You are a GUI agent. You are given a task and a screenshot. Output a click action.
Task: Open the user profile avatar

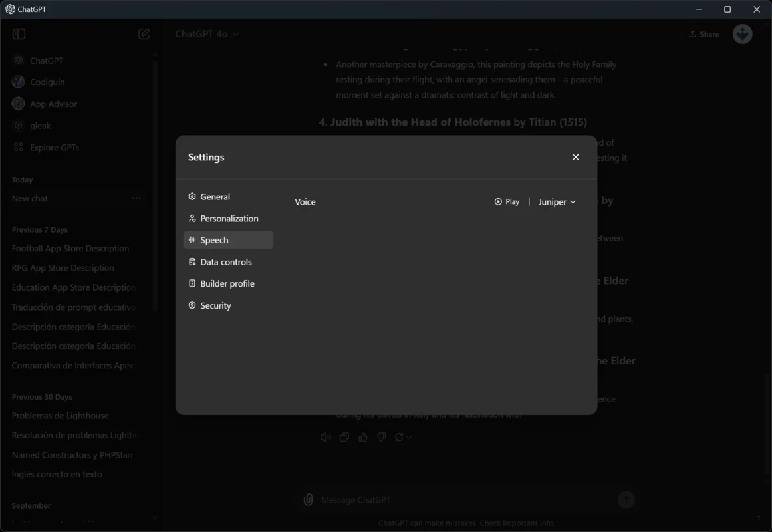742,34
